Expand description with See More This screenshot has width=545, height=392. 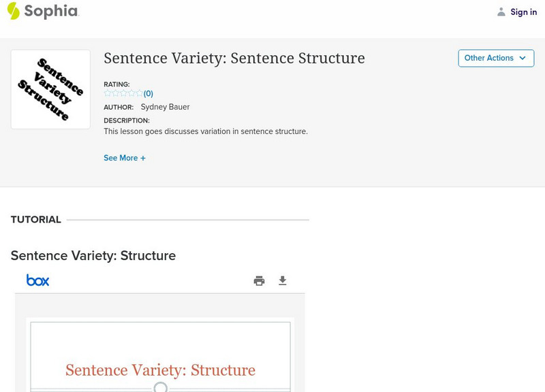click(x=124, y=158)
